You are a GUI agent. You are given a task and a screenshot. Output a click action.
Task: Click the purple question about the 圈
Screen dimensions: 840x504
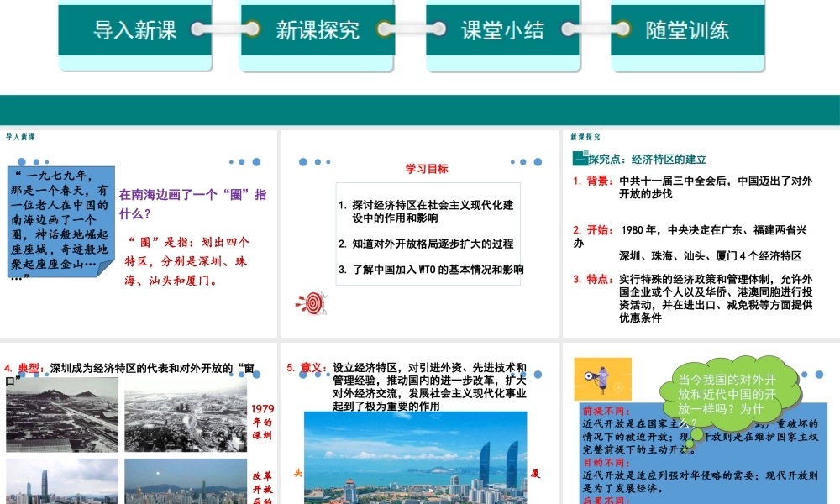193,203
